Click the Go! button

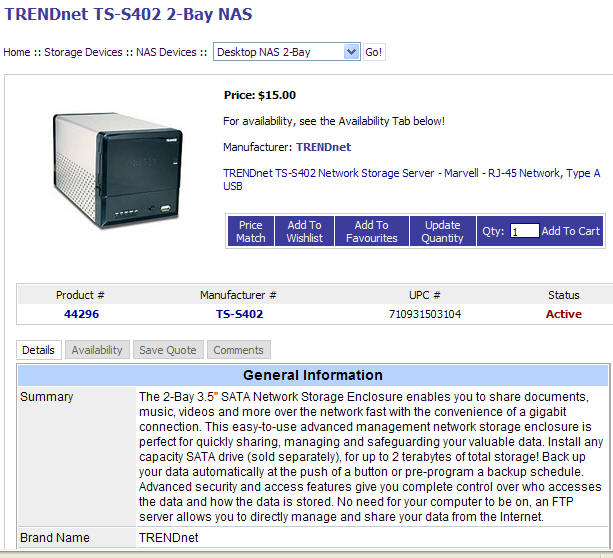click(x=373, y=52)
